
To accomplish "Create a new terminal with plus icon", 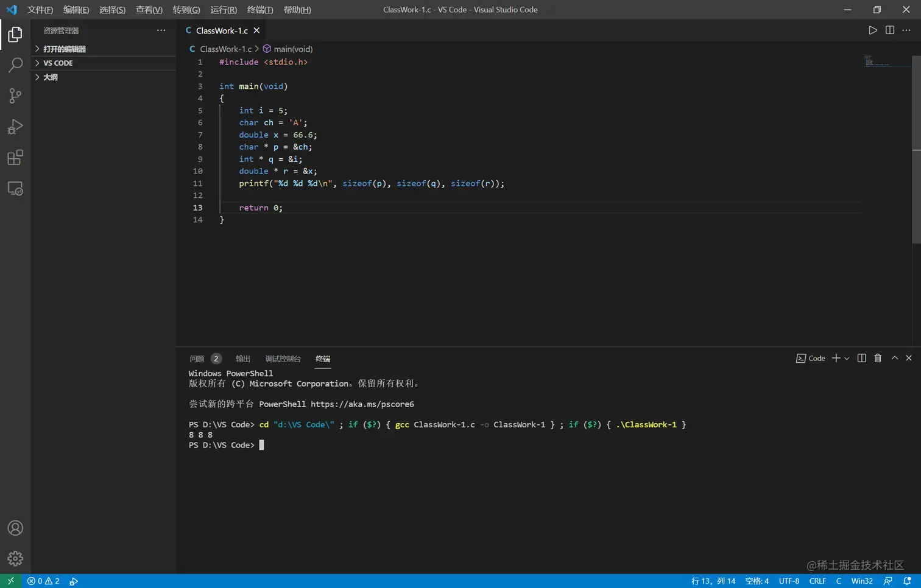I will 836,359.
